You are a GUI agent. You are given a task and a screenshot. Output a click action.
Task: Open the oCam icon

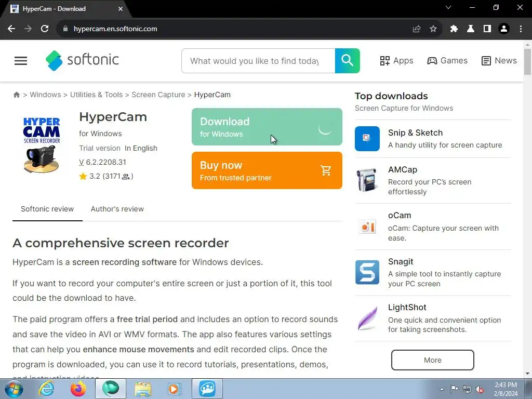[x=367, y=227]
